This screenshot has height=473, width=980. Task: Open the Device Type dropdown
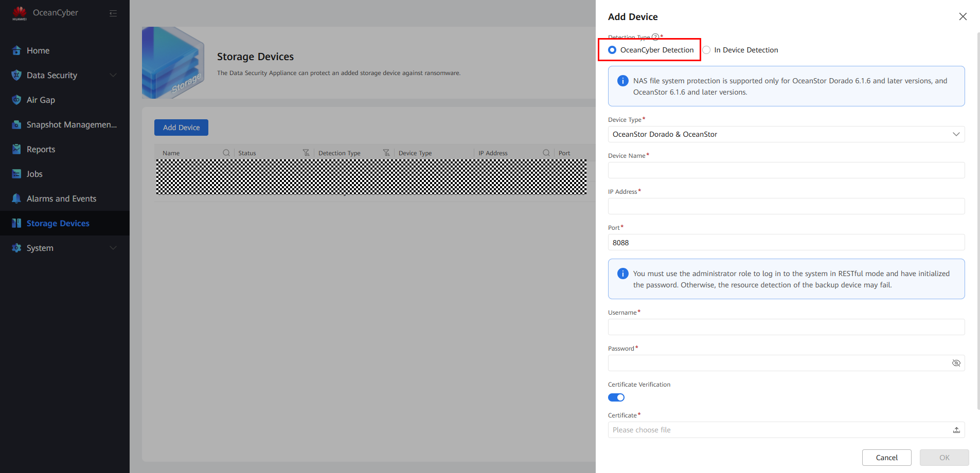(786, 134)
